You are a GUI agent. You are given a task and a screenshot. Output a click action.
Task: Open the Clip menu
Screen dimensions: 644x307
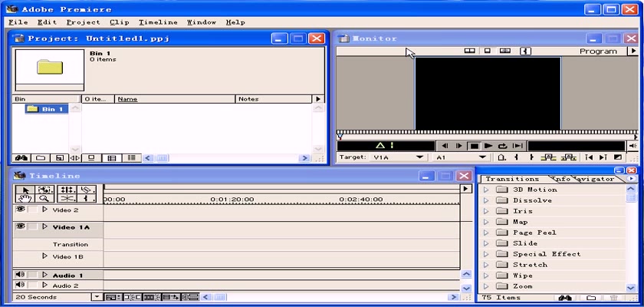coord(120,22)
